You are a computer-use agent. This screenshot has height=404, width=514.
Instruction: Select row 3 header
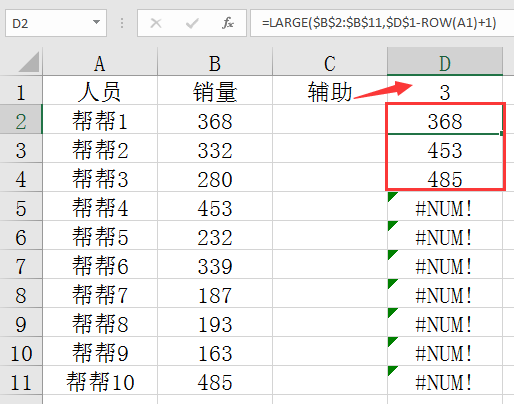coord(21,148)
